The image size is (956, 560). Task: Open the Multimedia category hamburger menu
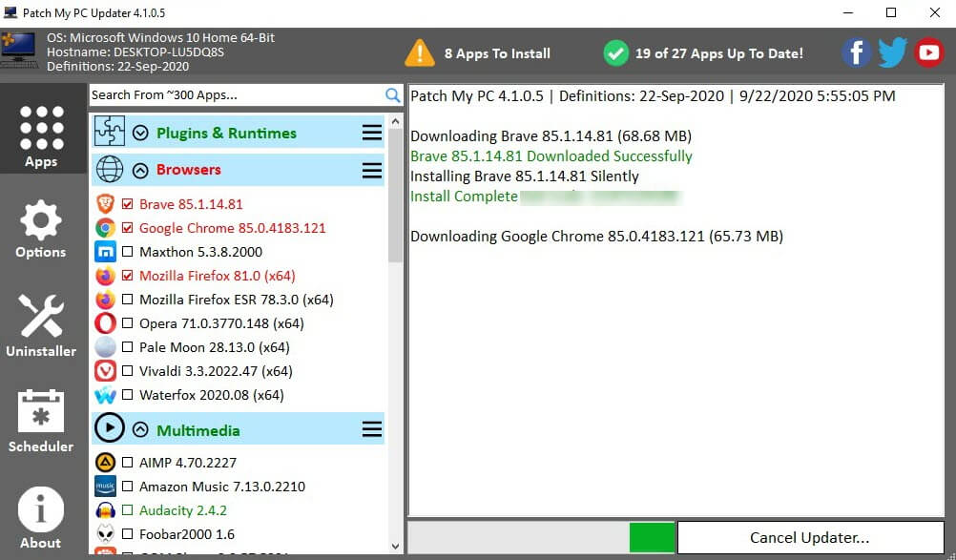(372, 430)
